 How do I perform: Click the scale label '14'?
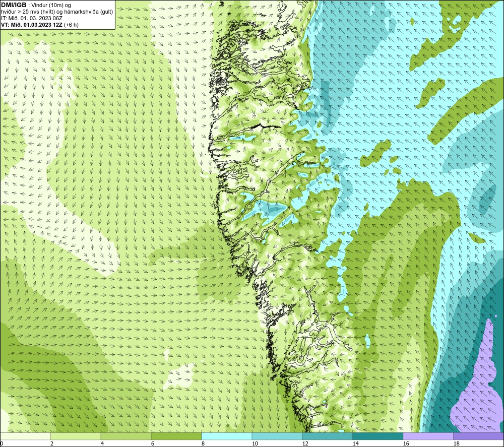355,443
